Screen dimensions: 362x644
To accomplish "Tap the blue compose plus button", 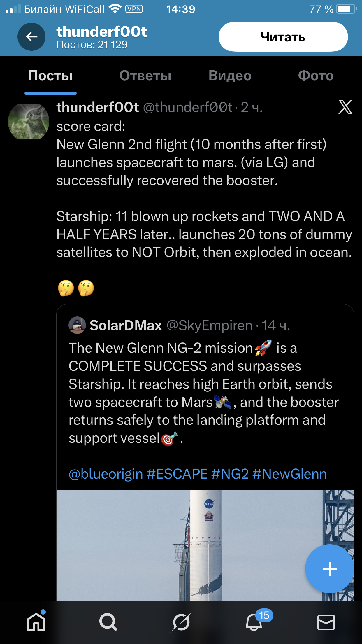I will click(329, 568).
